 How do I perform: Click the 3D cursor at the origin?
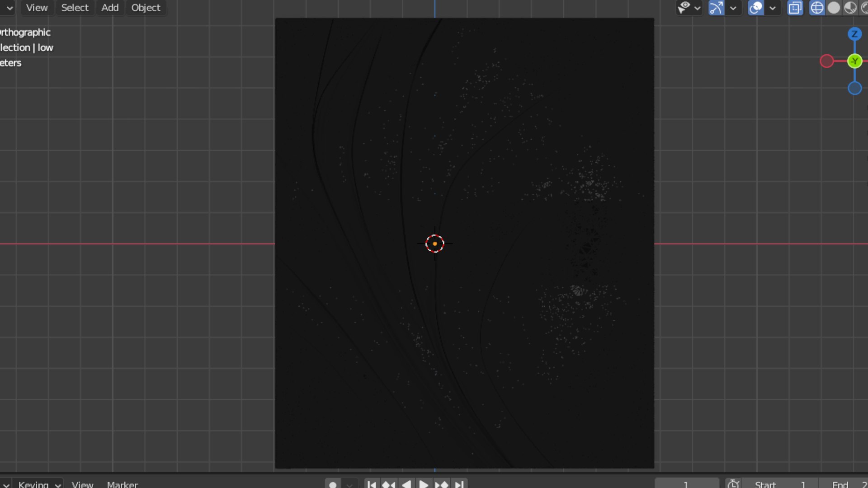435,244
